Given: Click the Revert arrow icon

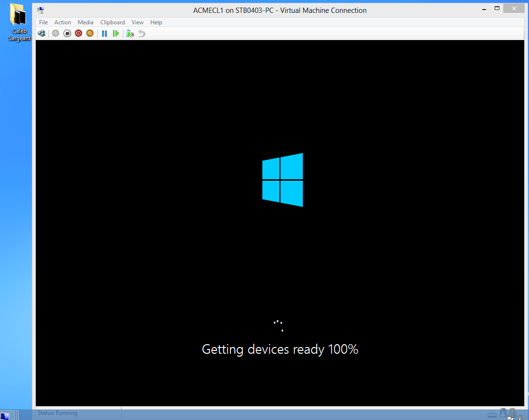Looking at the screenshot, I should click(142, 33).
